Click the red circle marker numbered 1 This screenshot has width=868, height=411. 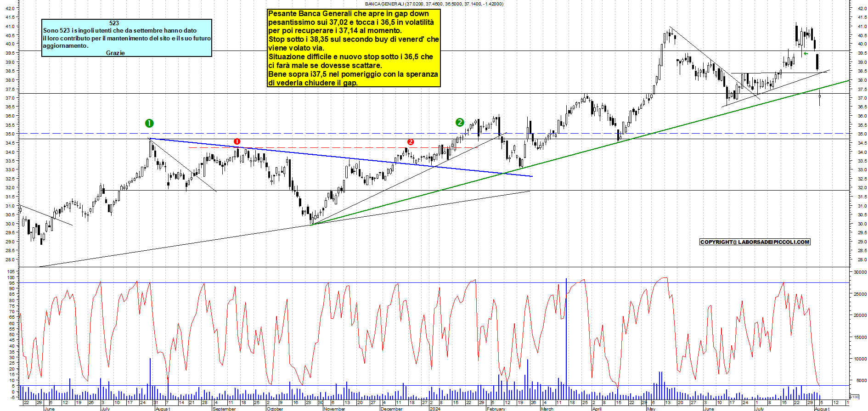tap(237, 141)
